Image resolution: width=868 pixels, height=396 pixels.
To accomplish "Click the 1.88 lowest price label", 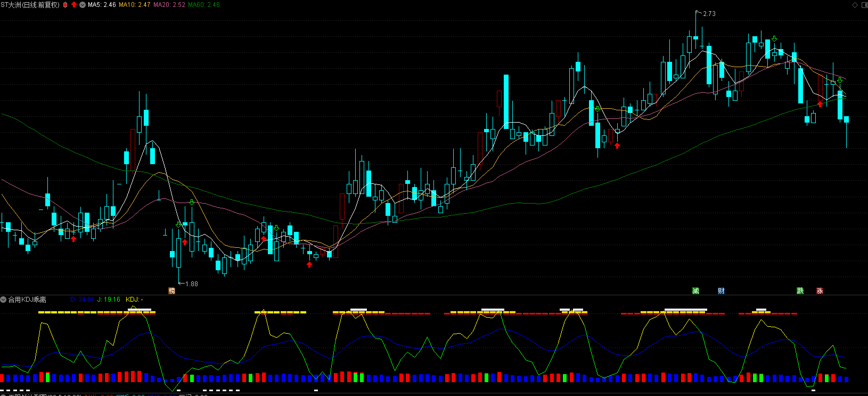I will pos(192,284).
